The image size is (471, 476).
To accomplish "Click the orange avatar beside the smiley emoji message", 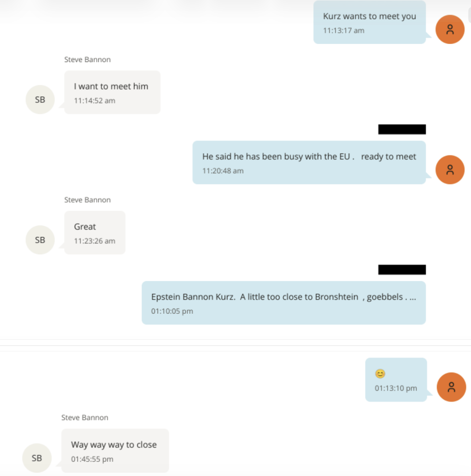I will tap(451, 387).
